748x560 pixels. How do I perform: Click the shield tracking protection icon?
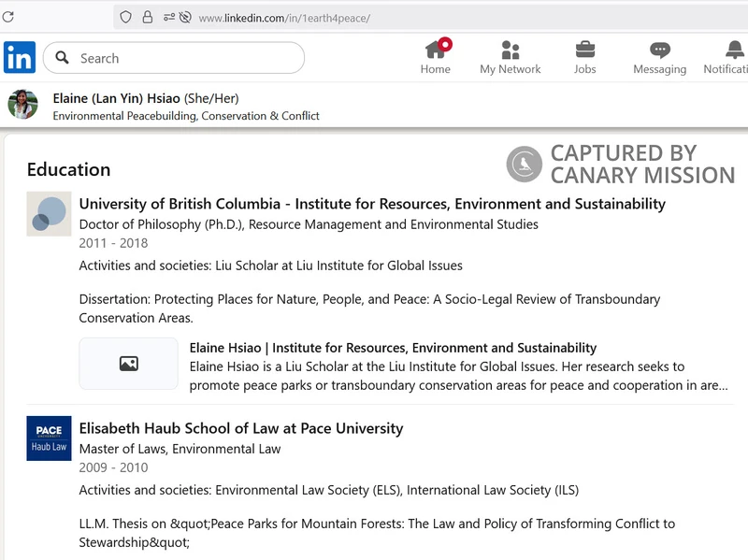point(125,18)
